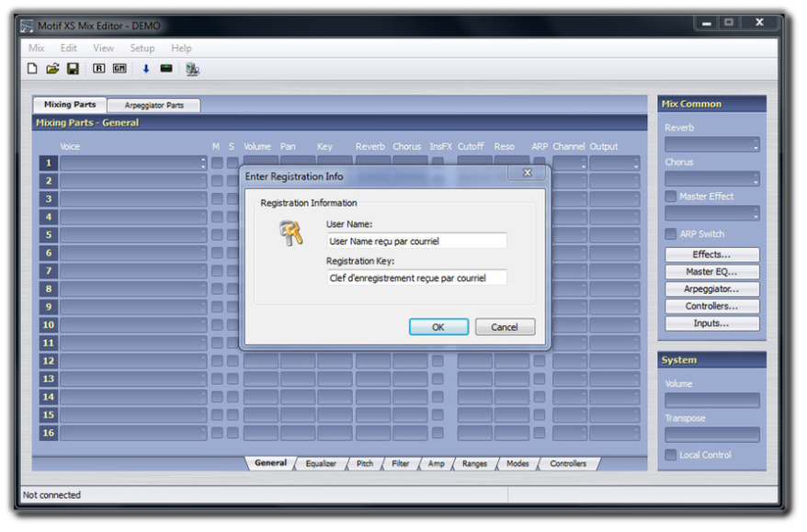Switch to the Filter bottom tab
The width and height of the screenshot is (807, 532).
pos(401,464)
